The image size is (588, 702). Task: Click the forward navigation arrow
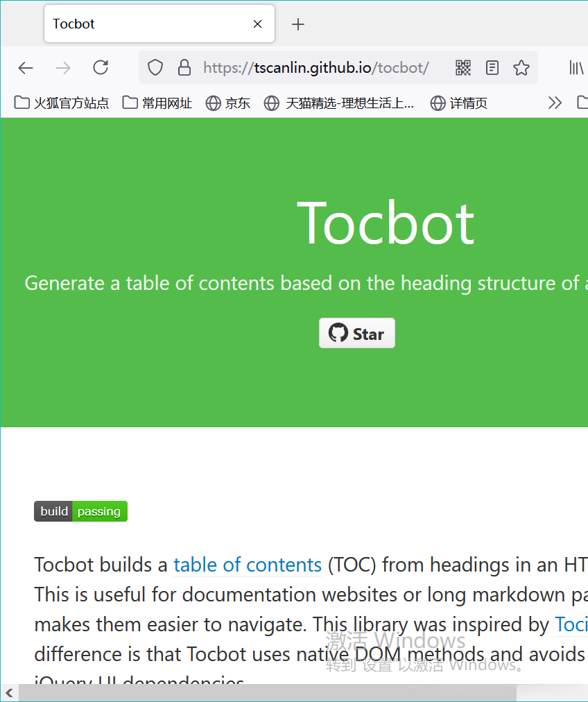coord(63,68)
